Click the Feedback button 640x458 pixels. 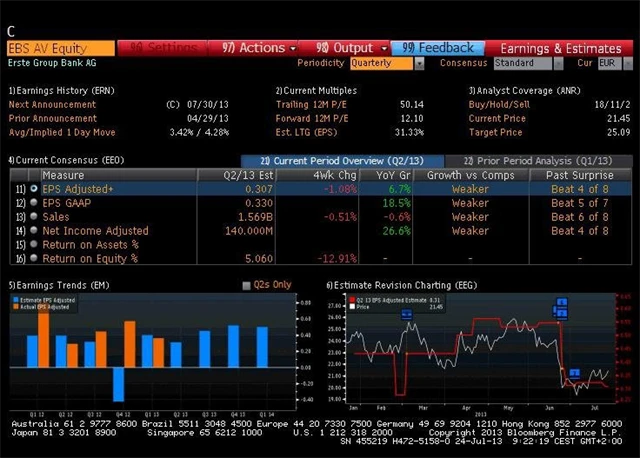pos(439,47)
